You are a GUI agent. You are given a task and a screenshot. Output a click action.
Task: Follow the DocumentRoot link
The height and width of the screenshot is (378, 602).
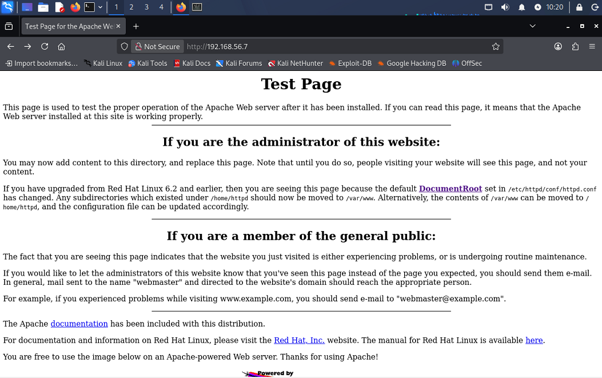click(450, 188)
